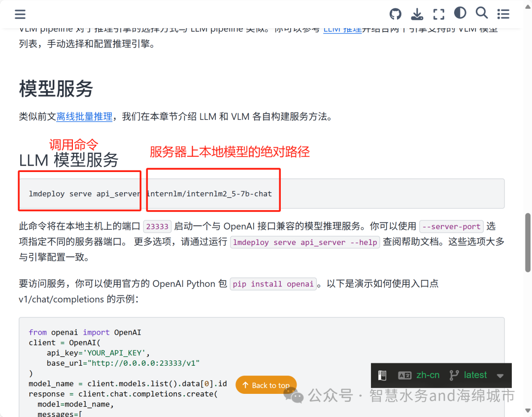Image resolution: width=532 pixels, height=417 pixels.
Task: Open the search magnifier icon
Action: point(482,13)
